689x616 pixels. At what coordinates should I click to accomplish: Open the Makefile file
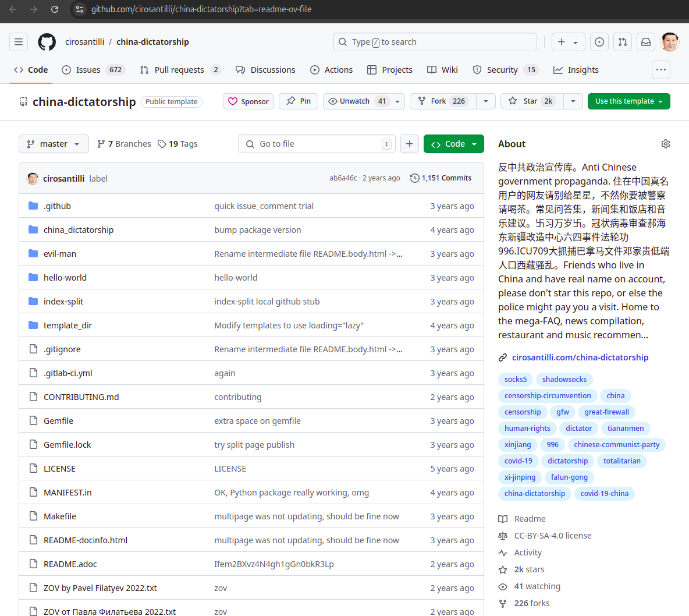pos(60,516)
